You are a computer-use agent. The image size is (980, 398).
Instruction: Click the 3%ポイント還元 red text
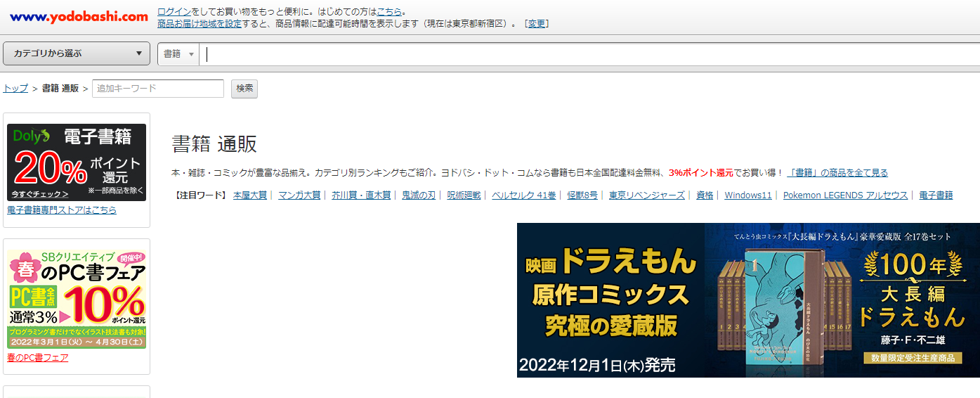tap(700, 173)
